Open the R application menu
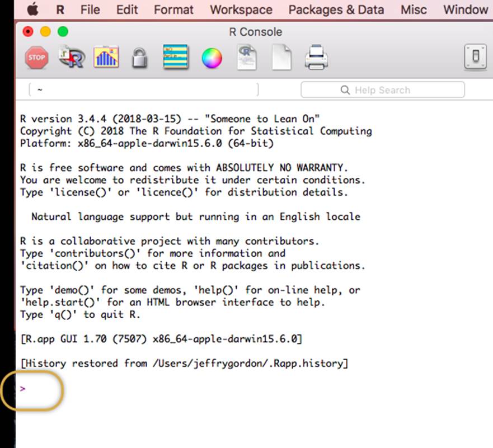The height and width of the screenshot is (448, 493). [60, 10]
